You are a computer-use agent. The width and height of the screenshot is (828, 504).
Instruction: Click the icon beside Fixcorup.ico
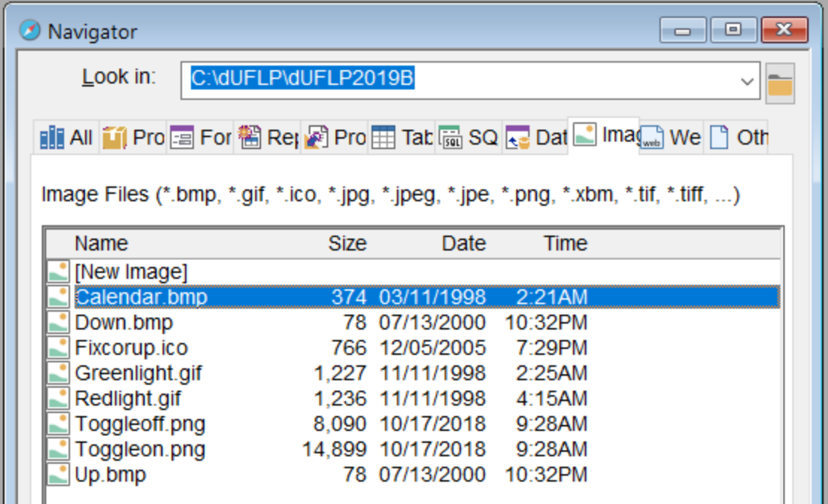[x=58, y=348]
